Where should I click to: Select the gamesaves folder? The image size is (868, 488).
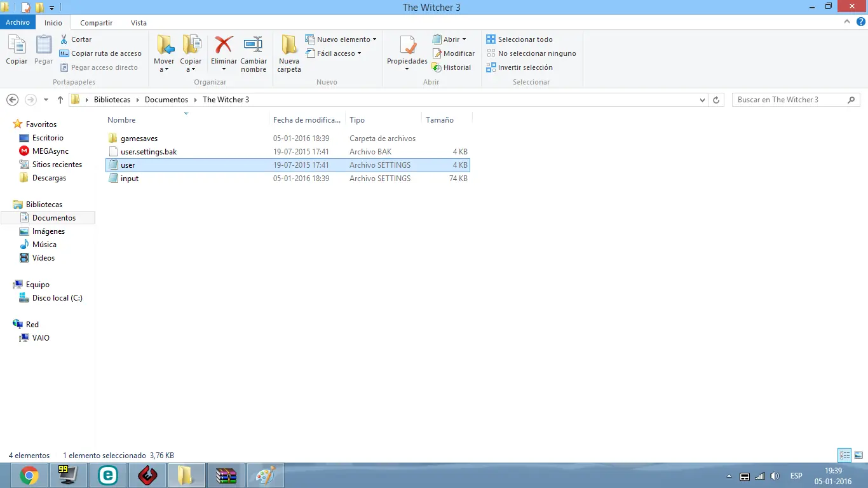coord(287,139)
